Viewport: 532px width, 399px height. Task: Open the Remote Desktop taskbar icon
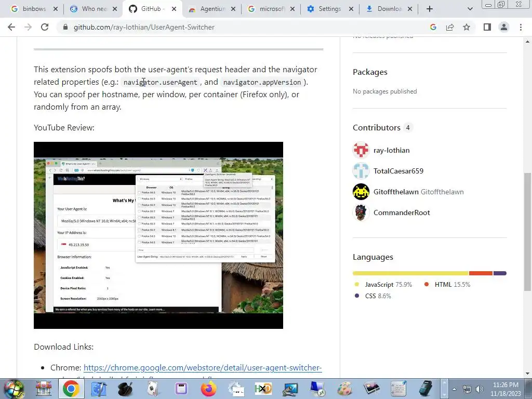pyautogui.click(x=317, y=389)
